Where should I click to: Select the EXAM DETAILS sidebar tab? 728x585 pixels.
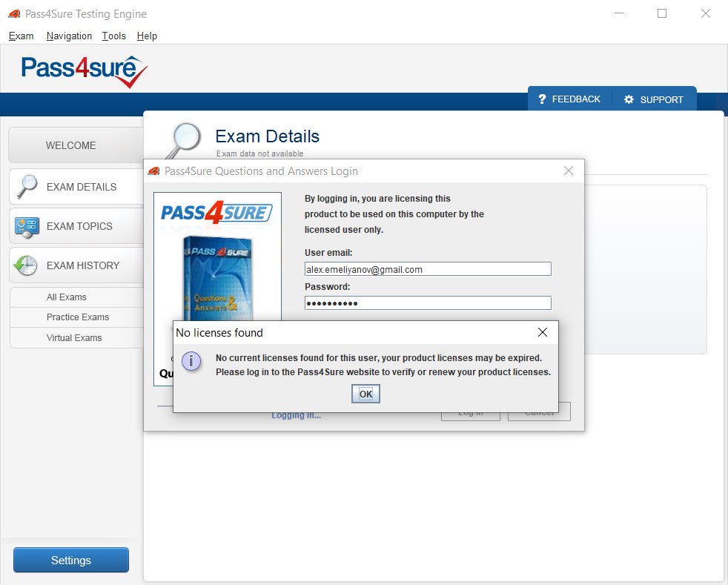pyautogui.click(x=76, y=187)
